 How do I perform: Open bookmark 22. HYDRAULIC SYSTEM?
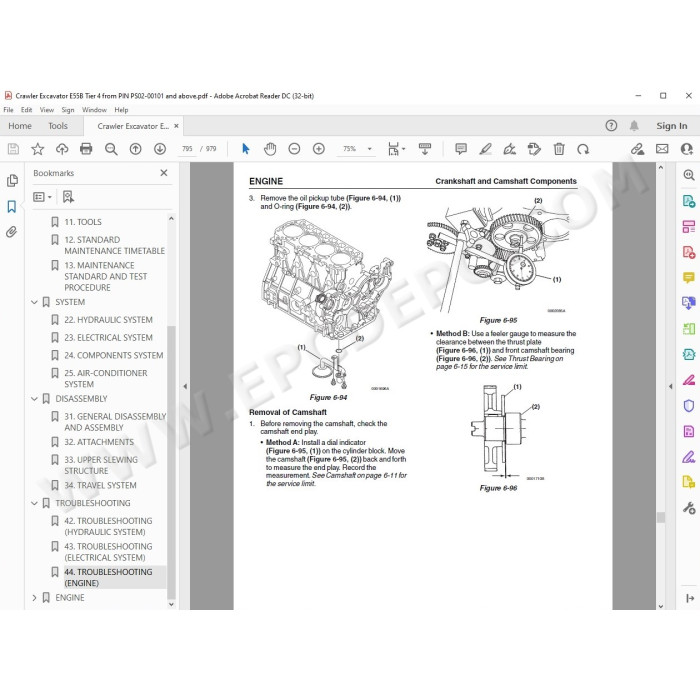tap(108, 320)
